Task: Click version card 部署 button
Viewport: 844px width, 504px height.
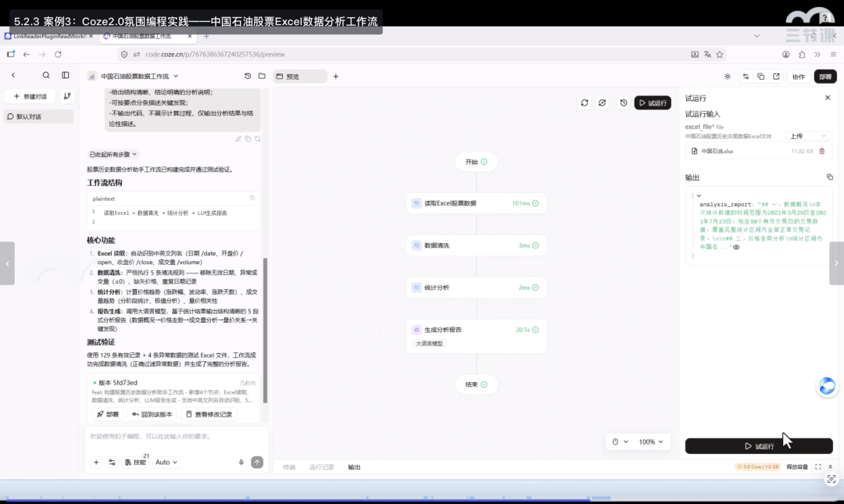Action: [108, 414]
